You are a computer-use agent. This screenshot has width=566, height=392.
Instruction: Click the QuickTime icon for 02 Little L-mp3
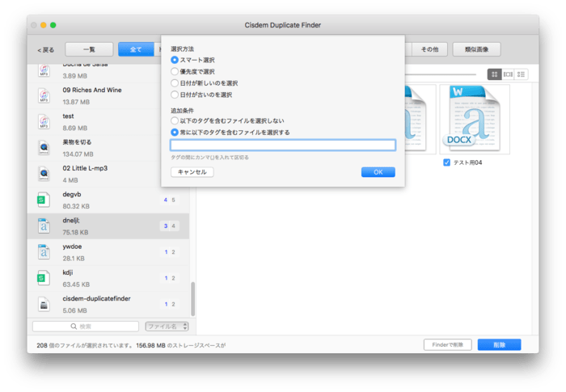pyautogui.click(x=44, y=174)
